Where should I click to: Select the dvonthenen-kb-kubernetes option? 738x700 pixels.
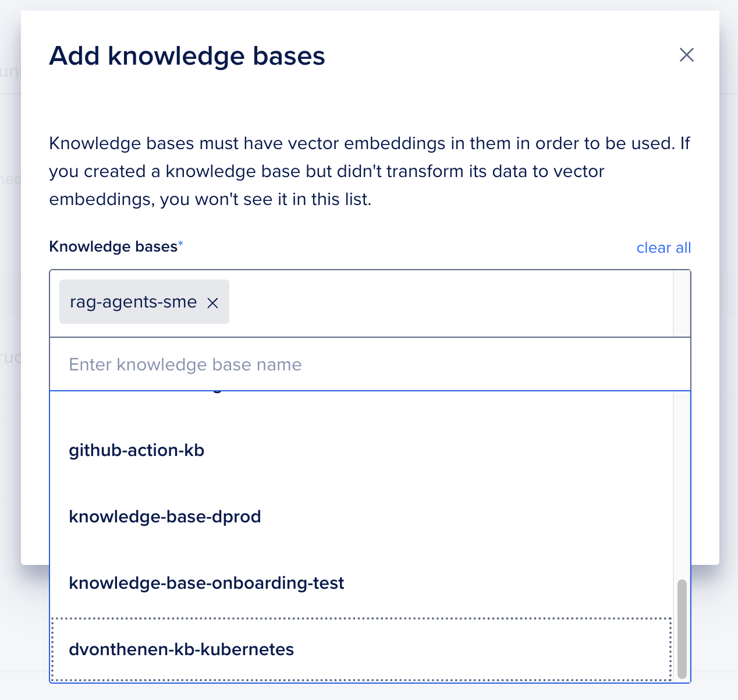tap(182, 649)
